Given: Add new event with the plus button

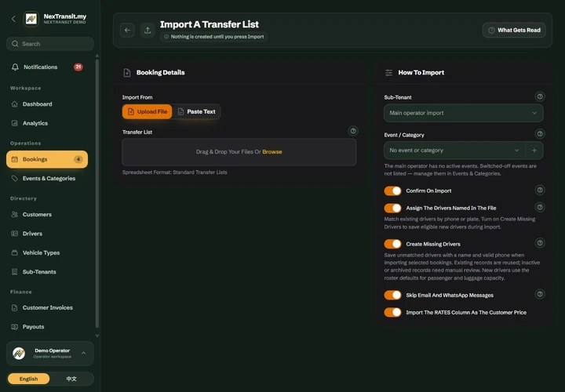Looking at the screenshot, I should [x=534, y=151].
